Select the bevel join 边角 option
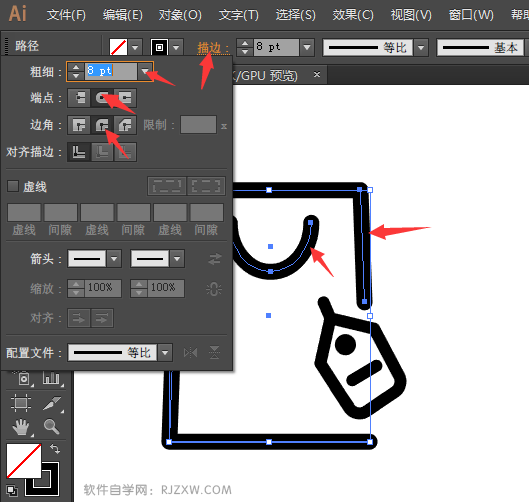The width and height of the screenshot is (529, 502). click(125, 125)
